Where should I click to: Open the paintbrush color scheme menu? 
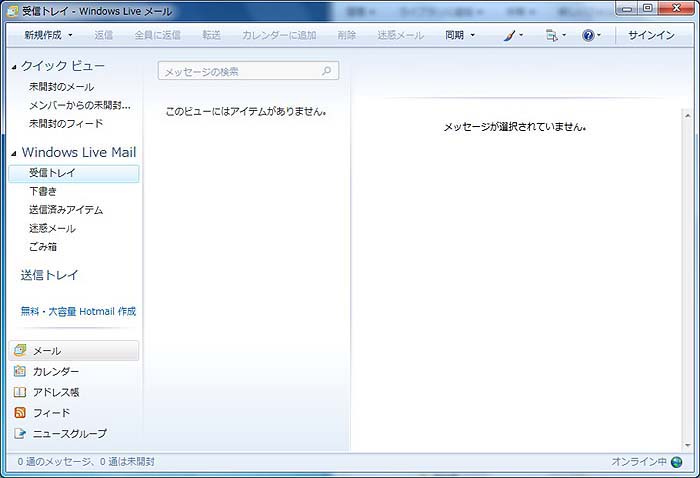tap(510, 35)
